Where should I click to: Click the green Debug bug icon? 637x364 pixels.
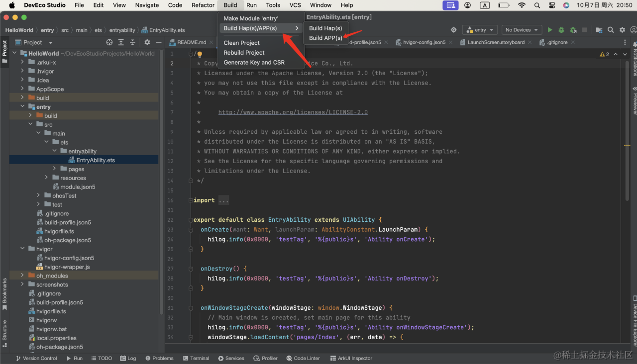point(561,30)
